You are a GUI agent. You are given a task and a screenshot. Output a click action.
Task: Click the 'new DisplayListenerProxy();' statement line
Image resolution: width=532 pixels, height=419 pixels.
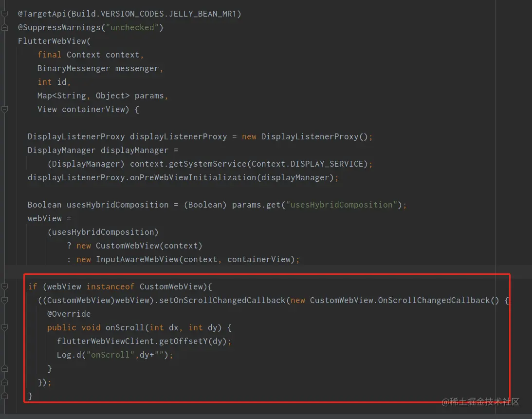[x=200, y=136]
